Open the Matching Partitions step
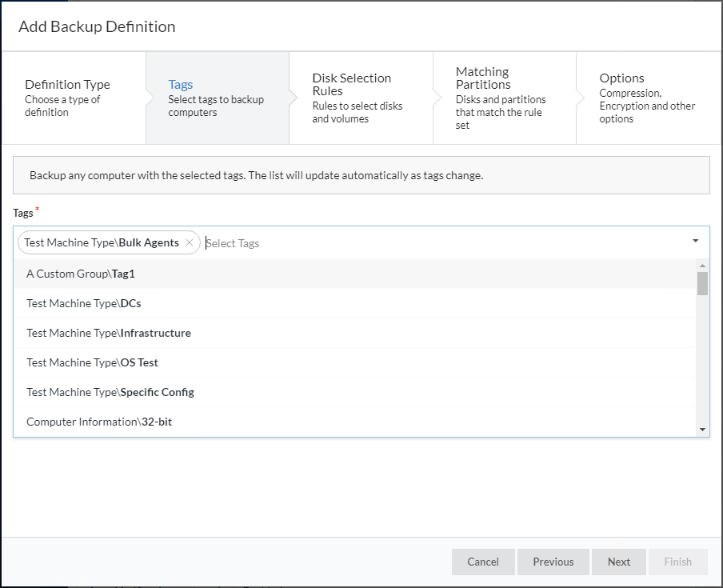Image resolution: width=723 pixels, height=588 pixels. coord(504,98)
